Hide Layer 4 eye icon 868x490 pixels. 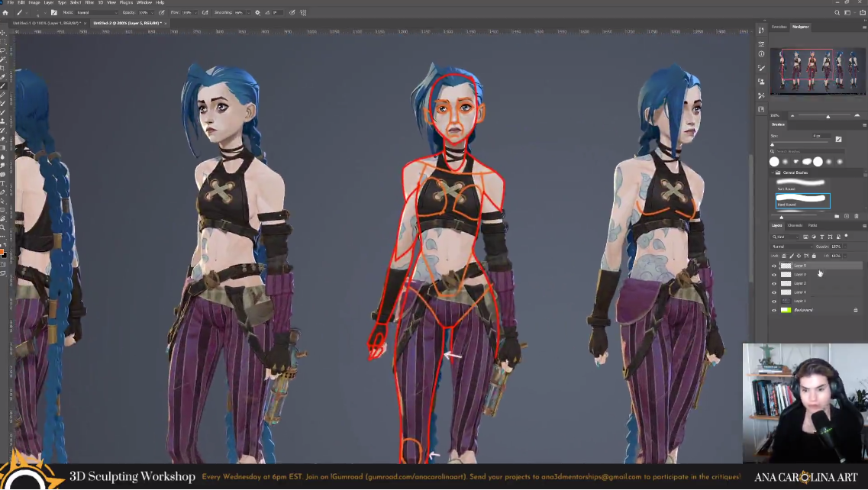click(x=774, y=292)
